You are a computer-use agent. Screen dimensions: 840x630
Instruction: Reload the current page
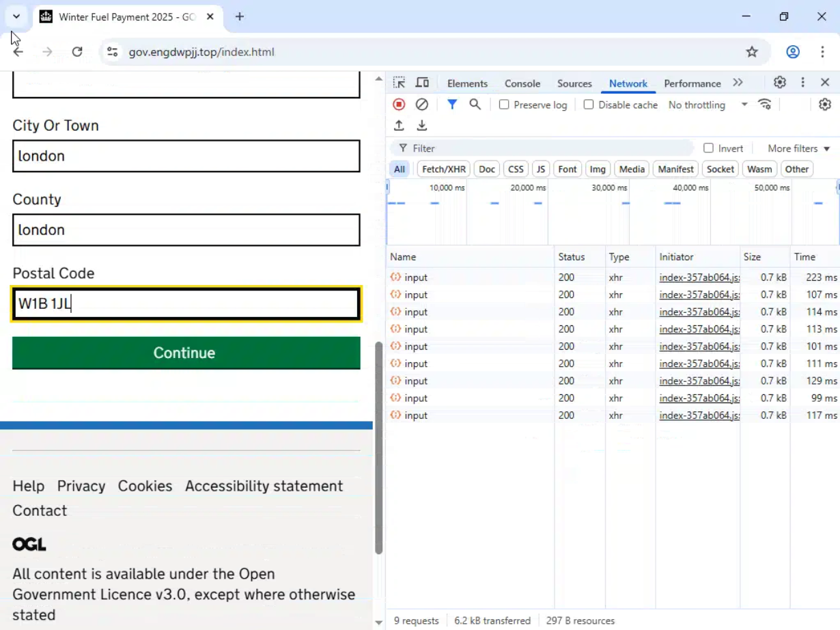tap(77, 52)
